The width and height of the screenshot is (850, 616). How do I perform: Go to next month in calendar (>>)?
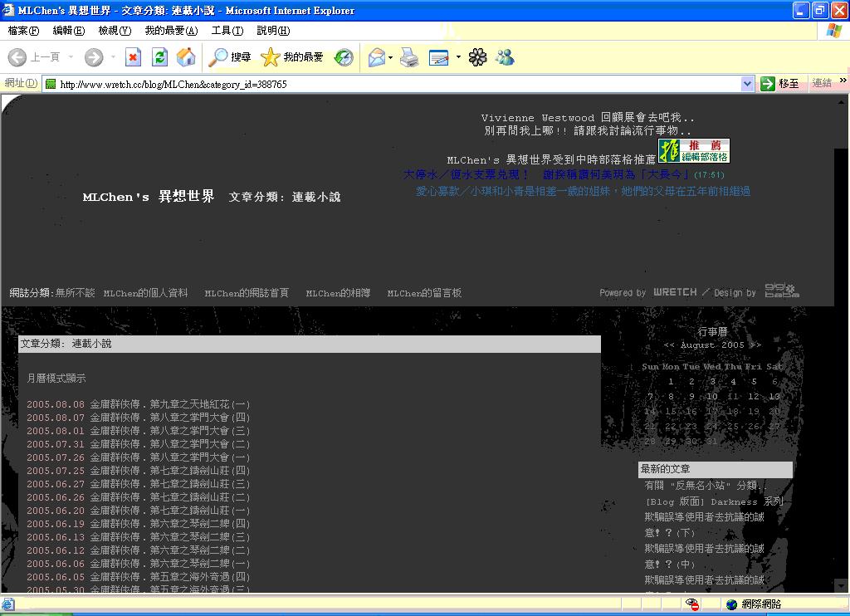pyautogui.click(x=755, y=345)
